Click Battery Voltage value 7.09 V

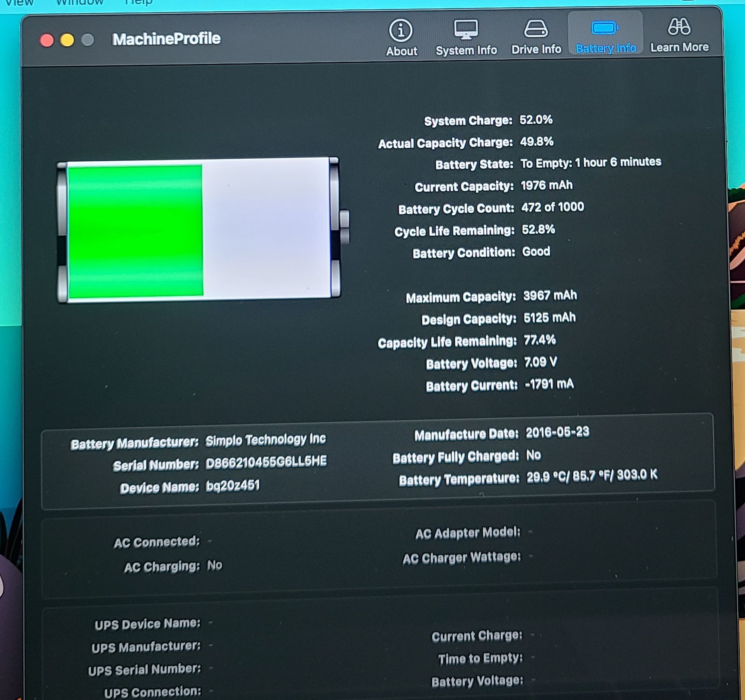(x=540, y=362)
